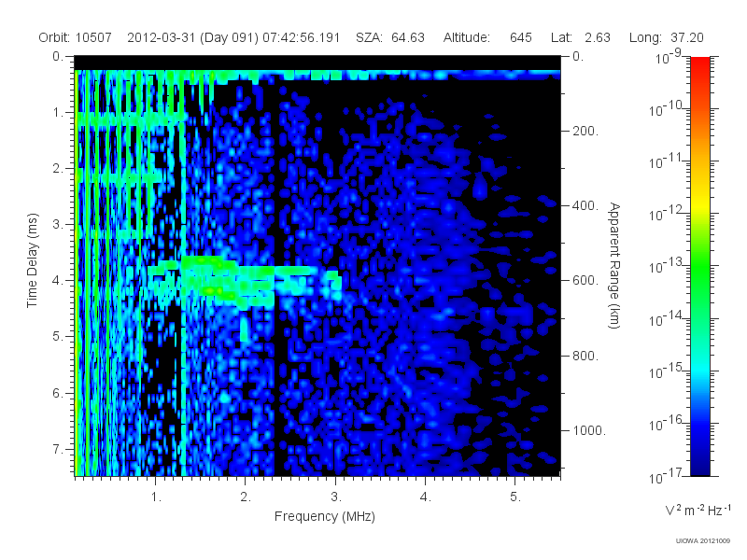Click the 400. apparent range tick label
Viewport: 747px width, 560px height.
(585, 205)
